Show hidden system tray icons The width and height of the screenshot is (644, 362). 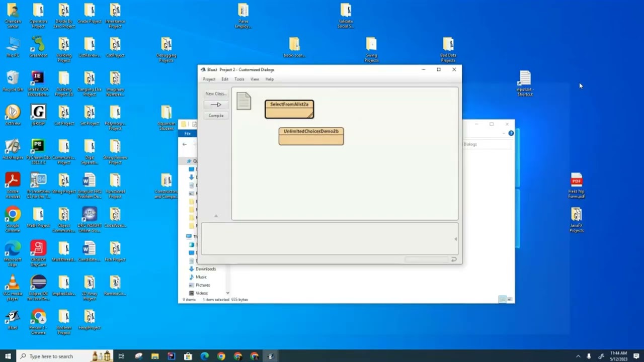578,356
